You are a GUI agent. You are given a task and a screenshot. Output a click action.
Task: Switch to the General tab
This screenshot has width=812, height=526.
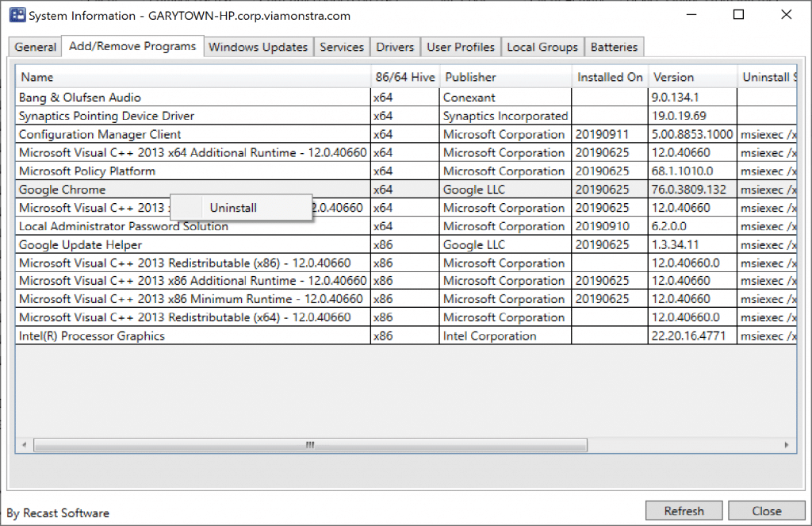coord(36,47)
